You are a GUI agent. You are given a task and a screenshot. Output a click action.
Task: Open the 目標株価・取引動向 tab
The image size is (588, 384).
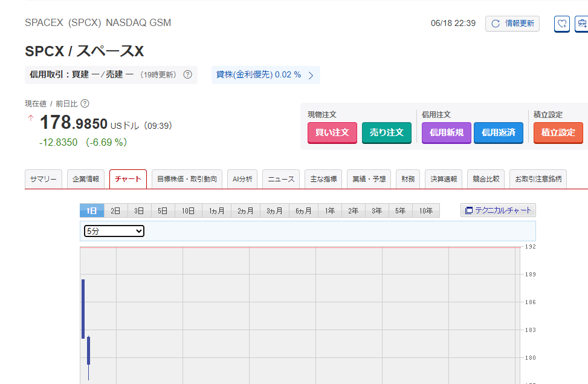(x=187, y=179)
